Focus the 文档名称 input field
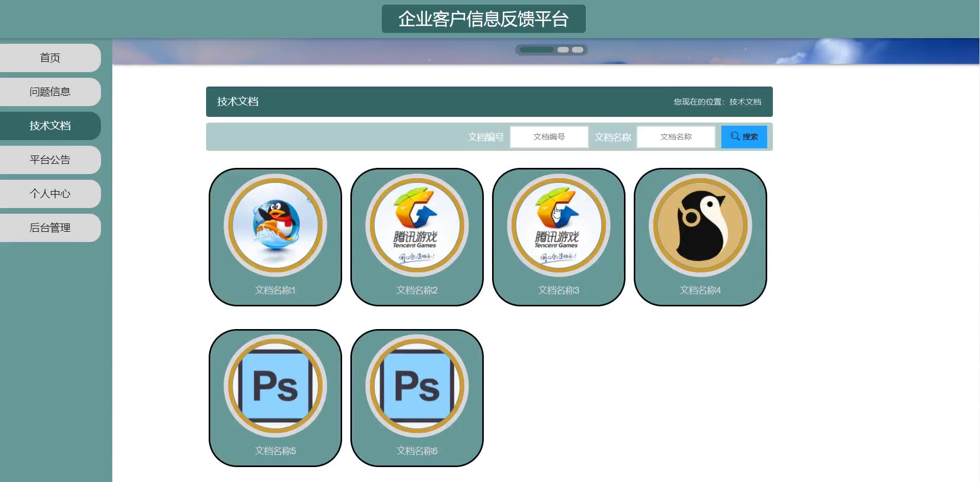980x482 pixels. point(676,137)
